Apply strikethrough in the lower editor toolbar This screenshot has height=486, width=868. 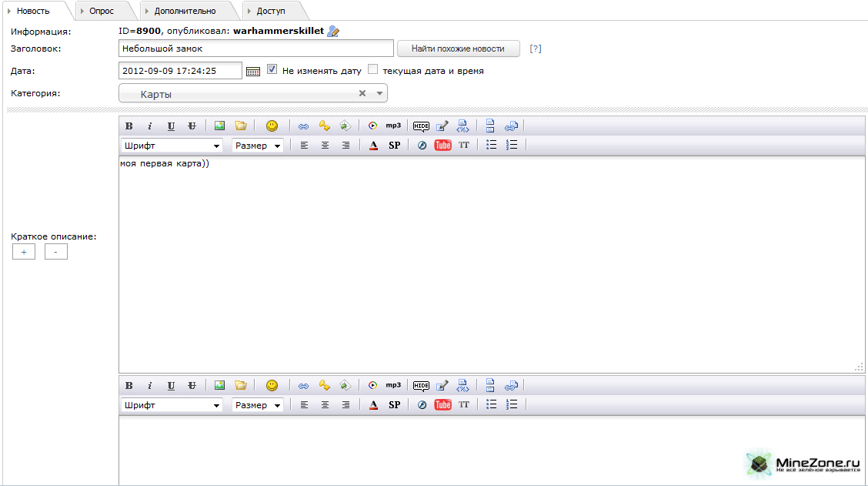[x=192, y=385]
